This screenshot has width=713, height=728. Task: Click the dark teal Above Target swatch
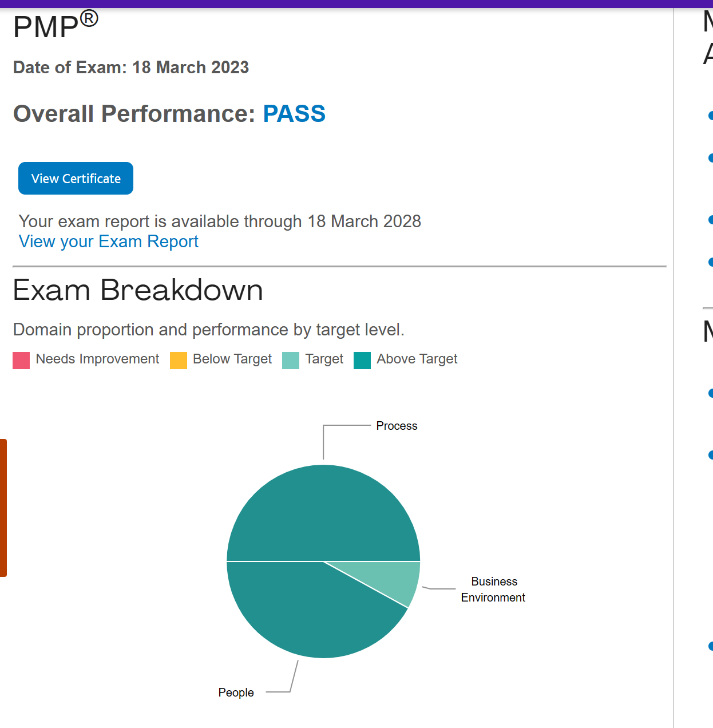(x=362, y=361)
